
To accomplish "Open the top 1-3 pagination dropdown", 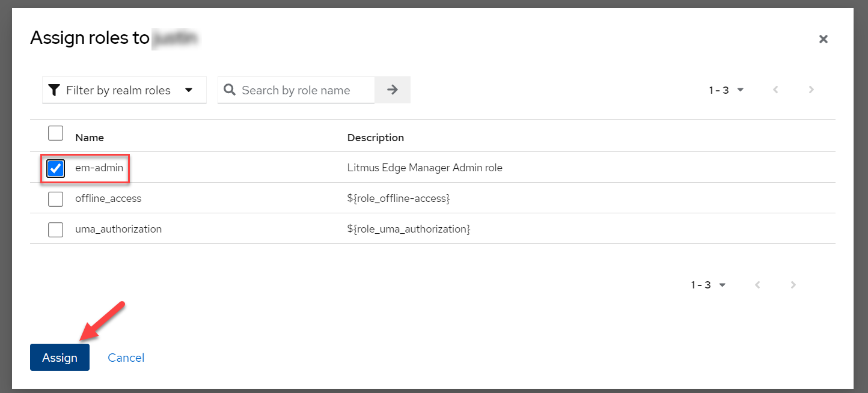I will (x=726, y=90).
